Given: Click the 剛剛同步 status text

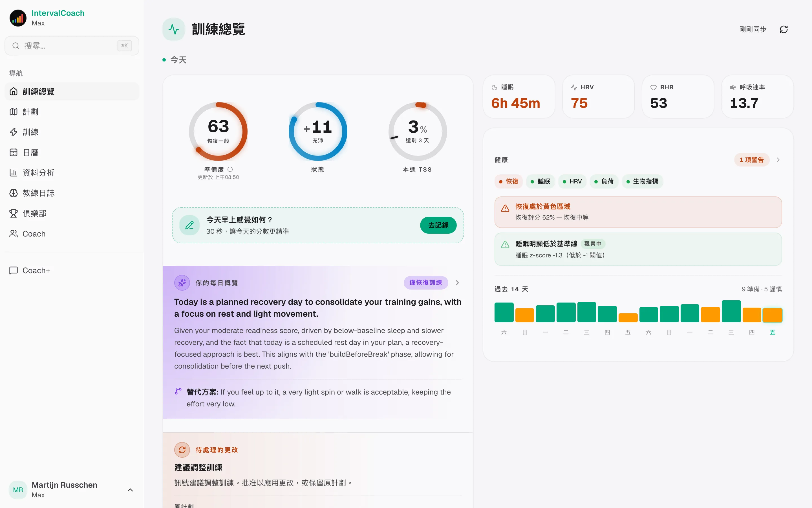Looking at the screenshot, I should coord(753,29).
